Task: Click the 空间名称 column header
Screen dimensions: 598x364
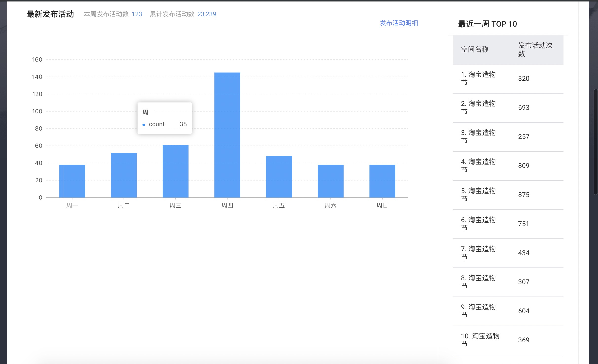Action: click(x=475, y=49)
